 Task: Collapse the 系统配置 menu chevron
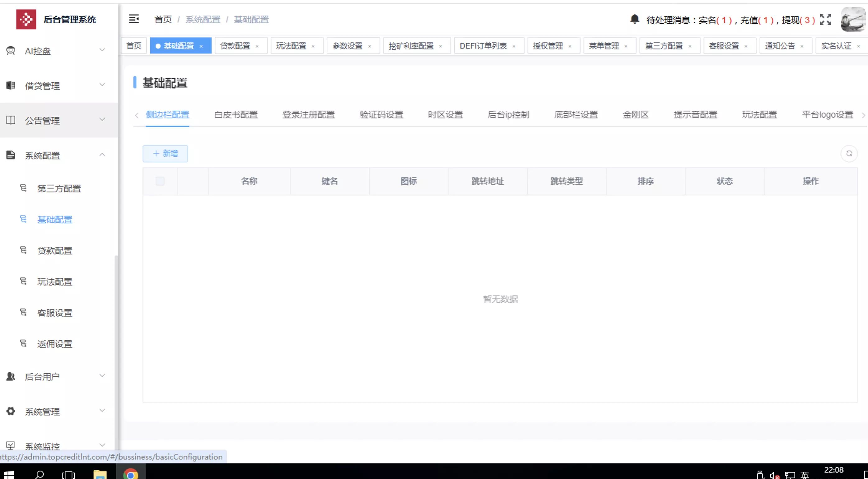(102, 155)
